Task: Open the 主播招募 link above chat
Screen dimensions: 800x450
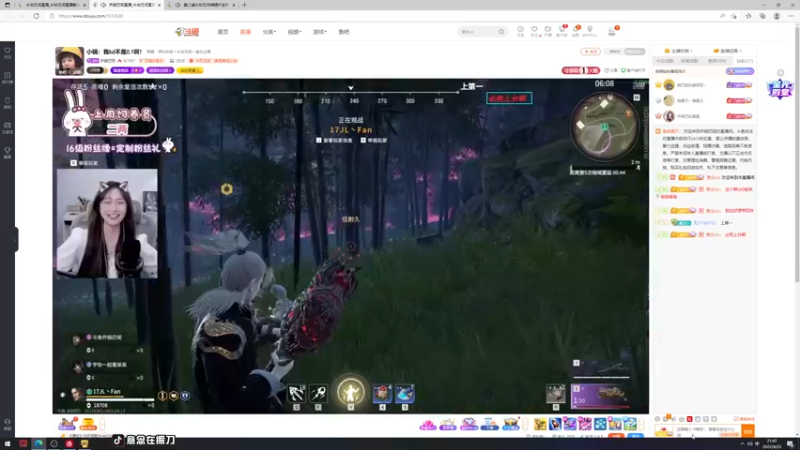Action: pyautogui.click(x=679, y=51)
